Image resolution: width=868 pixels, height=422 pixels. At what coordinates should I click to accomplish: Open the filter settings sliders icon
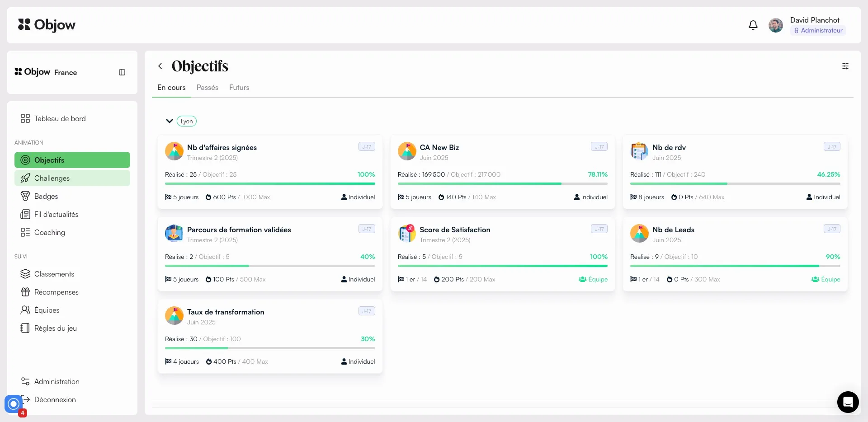845,66
